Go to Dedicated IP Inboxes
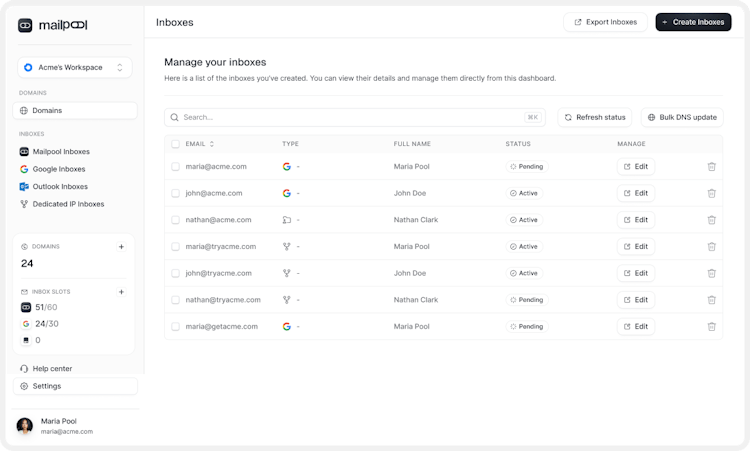The image size is (750, 451). click(x=67, y=204)
